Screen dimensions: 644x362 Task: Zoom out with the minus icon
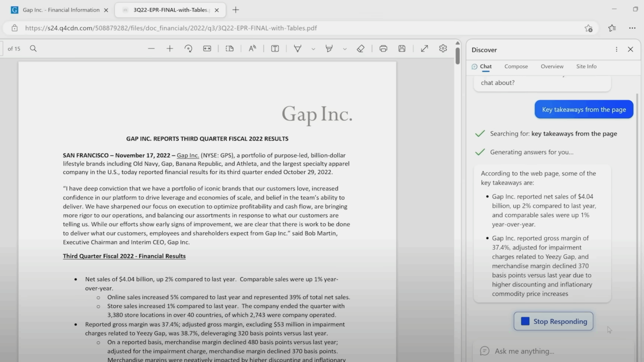tap(151, 49)
